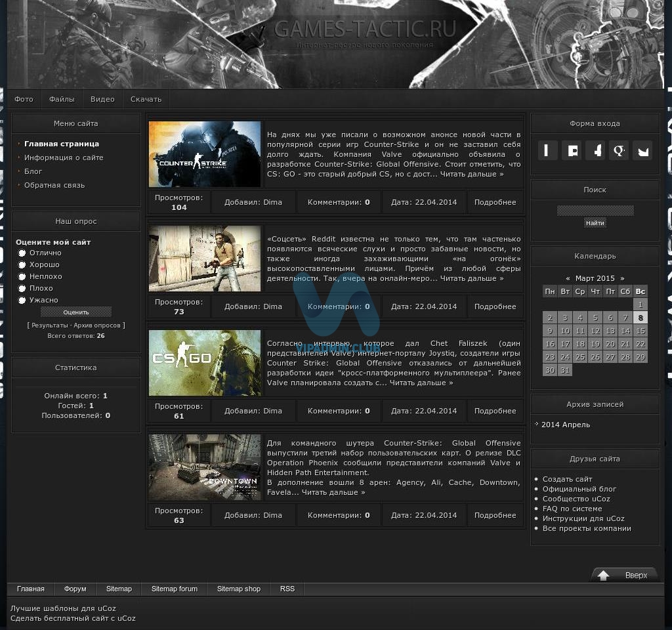Open Обратная связь page
The width and height of the screenshot is (672, 630).
tap(54, 185)
